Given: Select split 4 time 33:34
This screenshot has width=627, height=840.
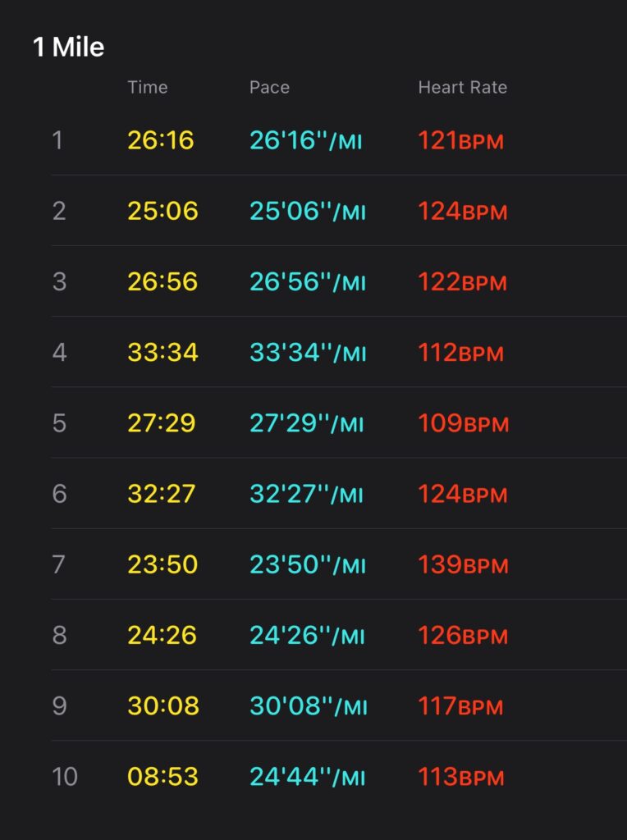Looking at the screenshot, I should [x=163, y=353].
